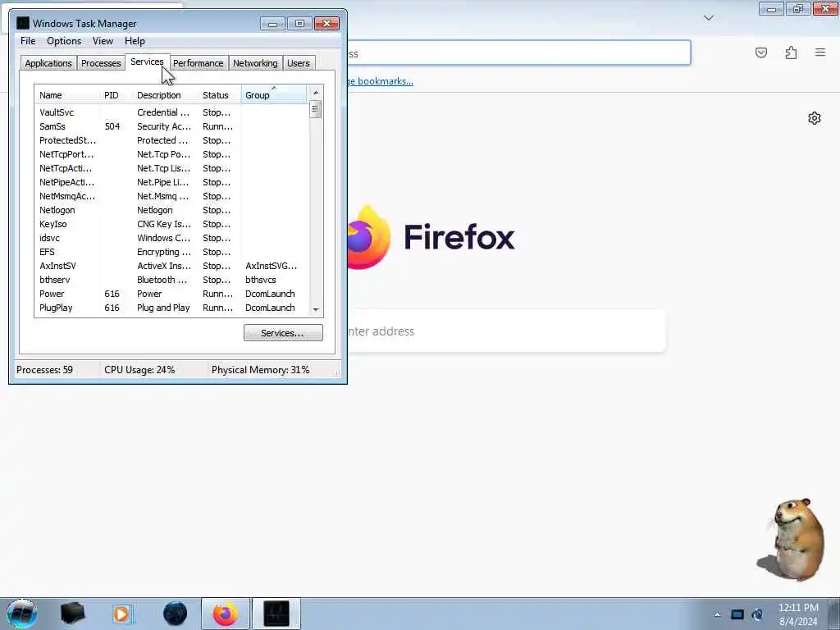Sort services by Status column

(x=220, y=95)
